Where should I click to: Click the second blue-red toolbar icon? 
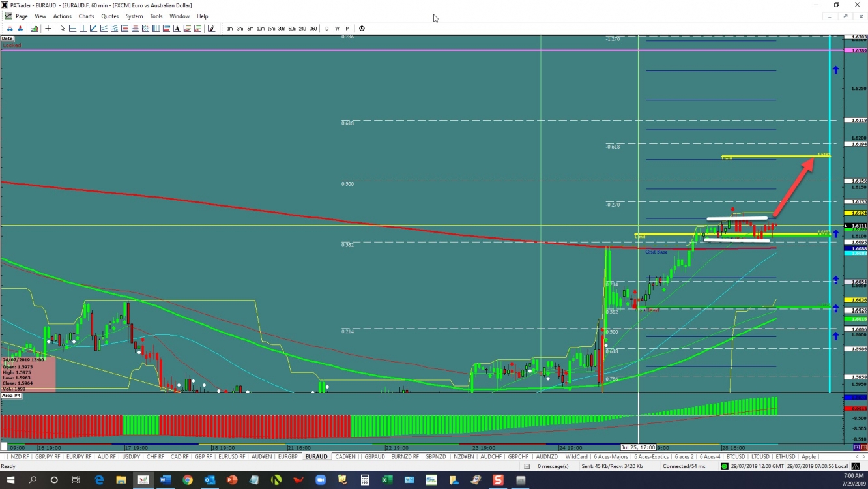pos(20,29)
